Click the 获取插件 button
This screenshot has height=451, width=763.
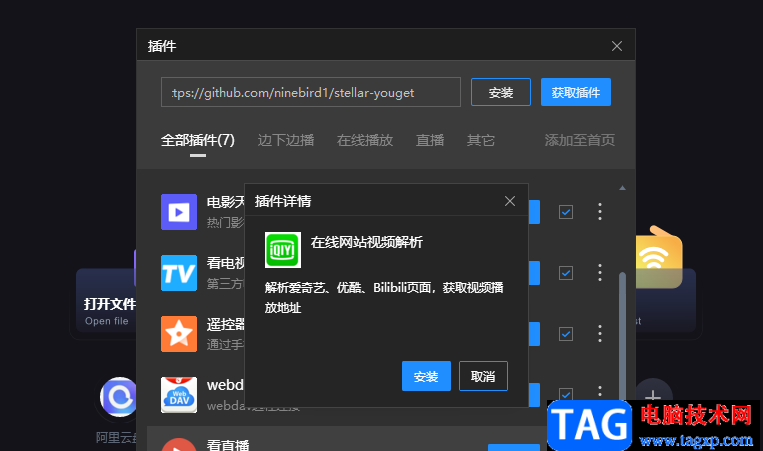(x=576, y=92)
